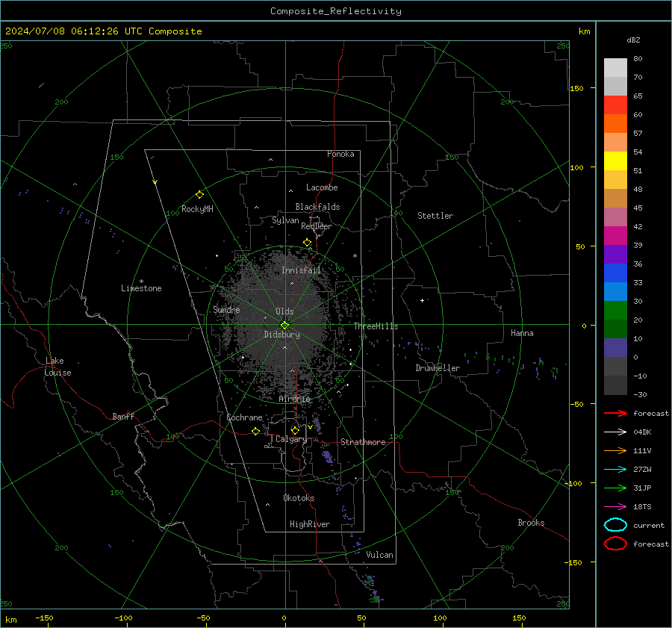Click the Drumheller city label

click(x=438, y=368)
